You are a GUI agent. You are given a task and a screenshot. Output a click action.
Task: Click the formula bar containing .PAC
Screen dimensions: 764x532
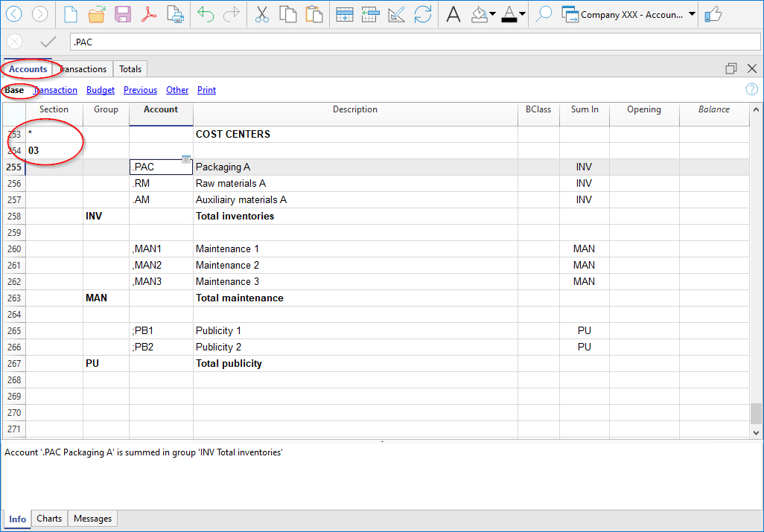(410, 42)
